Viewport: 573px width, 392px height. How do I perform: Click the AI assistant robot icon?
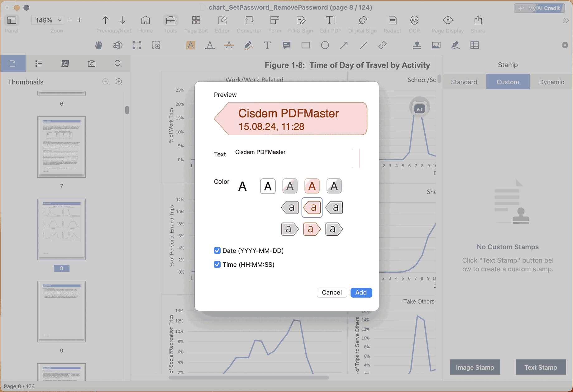419,107
